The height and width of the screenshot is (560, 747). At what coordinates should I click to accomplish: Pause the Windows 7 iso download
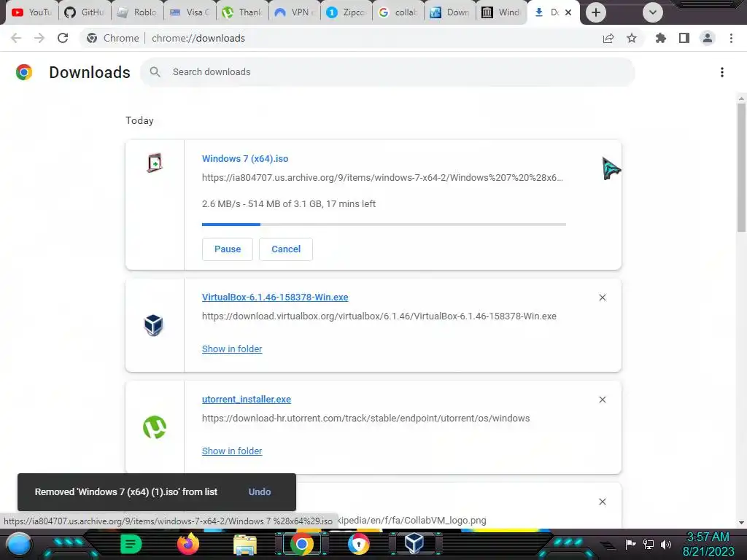click(228, 249)
